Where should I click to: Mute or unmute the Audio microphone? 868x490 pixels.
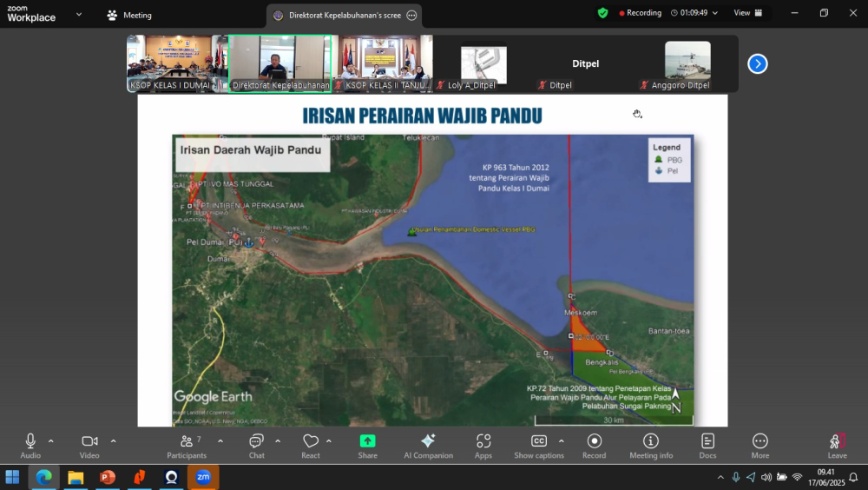coord(30,446)
